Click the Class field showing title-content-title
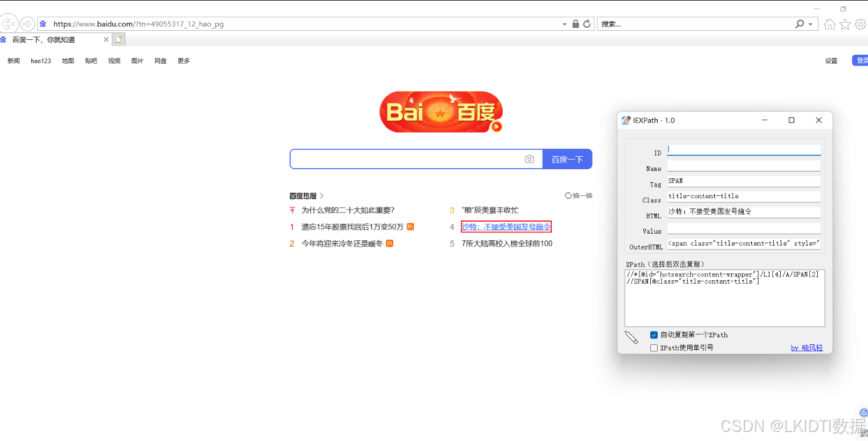The width and height of the screenshot is (868, 441). click(744, 197)
